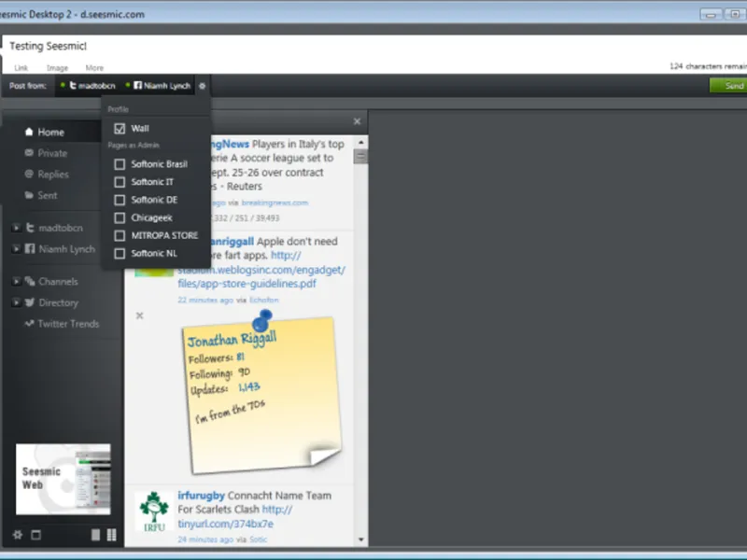Open the post settings gear next to Niamh Lynch
747x560 pixels.
202,86
